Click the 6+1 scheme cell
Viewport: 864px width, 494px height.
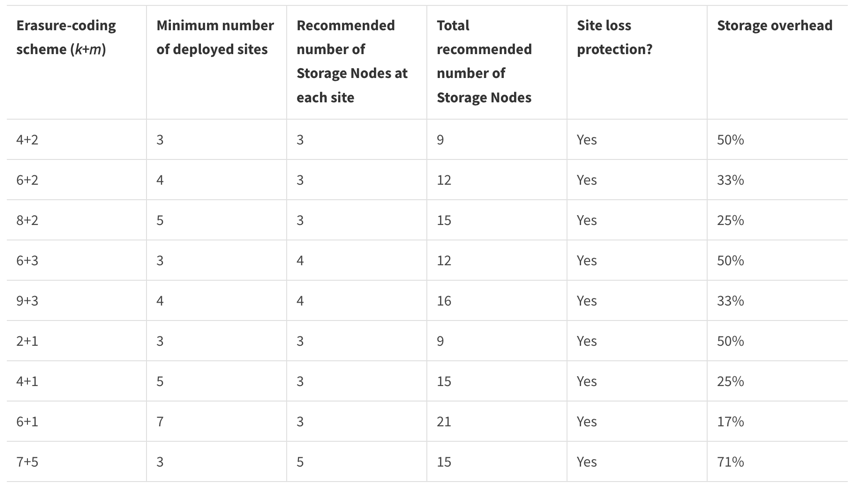coord(27,422)
